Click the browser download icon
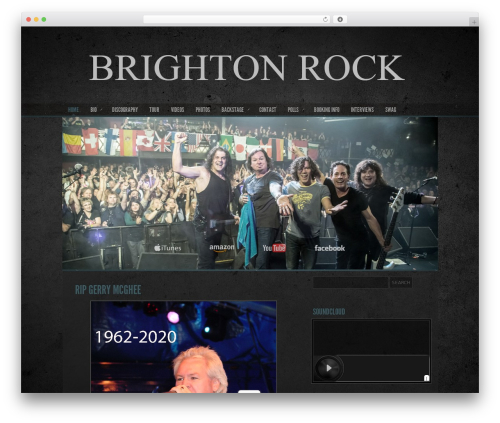500x423 pixels. [340, 19]
